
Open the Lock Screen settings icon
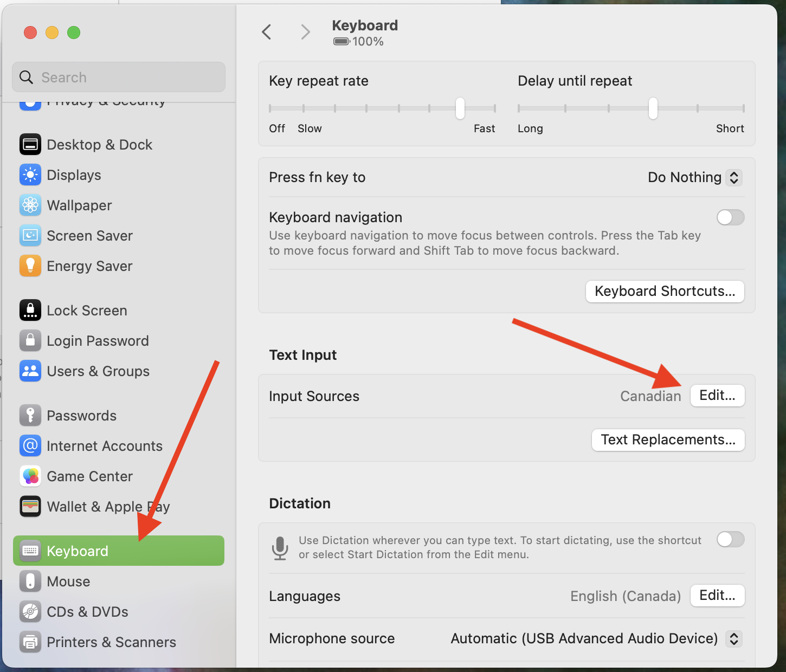pyautogui.click(x=30, y=310)
